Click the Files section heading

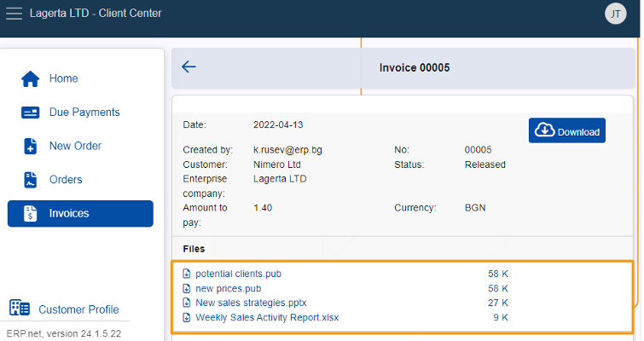coord(194,249)
